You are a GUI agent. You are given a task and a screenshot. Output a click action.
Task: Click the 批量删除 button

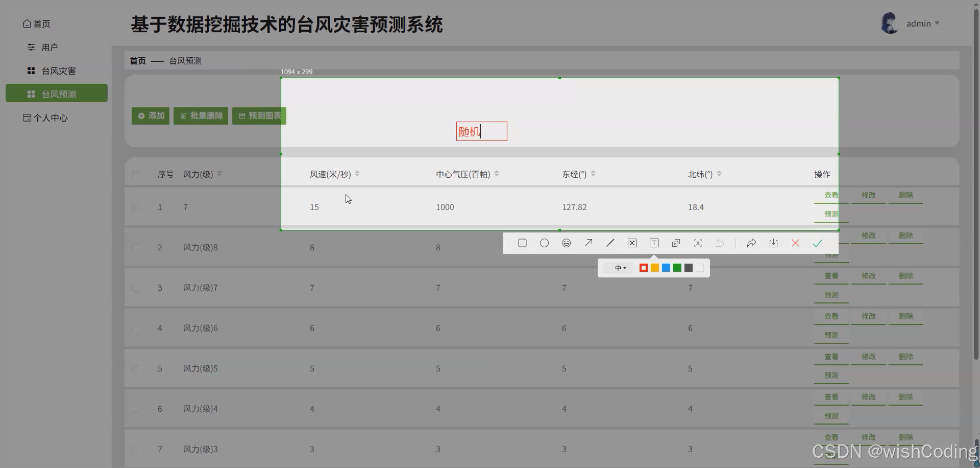tap(201, 116)
